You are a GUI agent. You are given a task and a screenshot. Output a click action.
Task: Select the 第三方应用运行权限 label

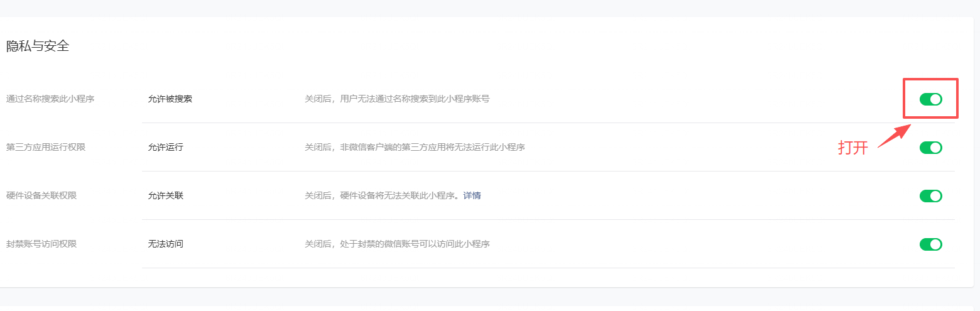46,147
